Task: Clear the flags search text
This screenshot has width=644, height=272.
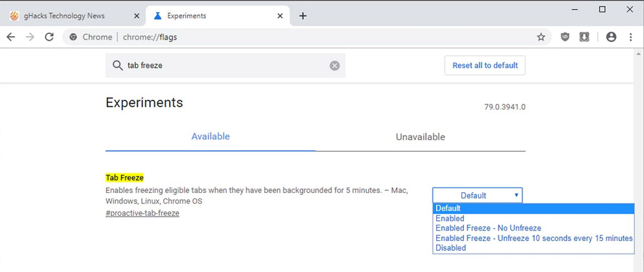Action: pos(335,65)
